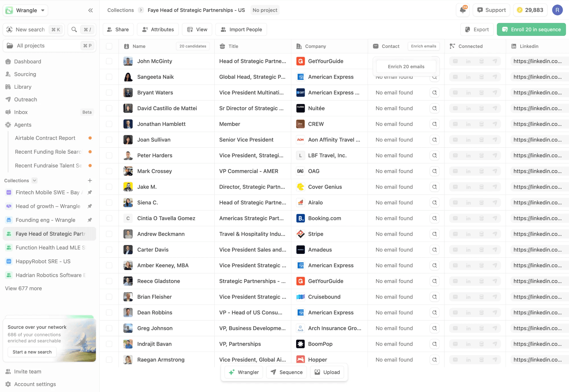This screenshot has width=569, height=392.
Task: Open notifications bell icon
Action: (x=463, y=10)
